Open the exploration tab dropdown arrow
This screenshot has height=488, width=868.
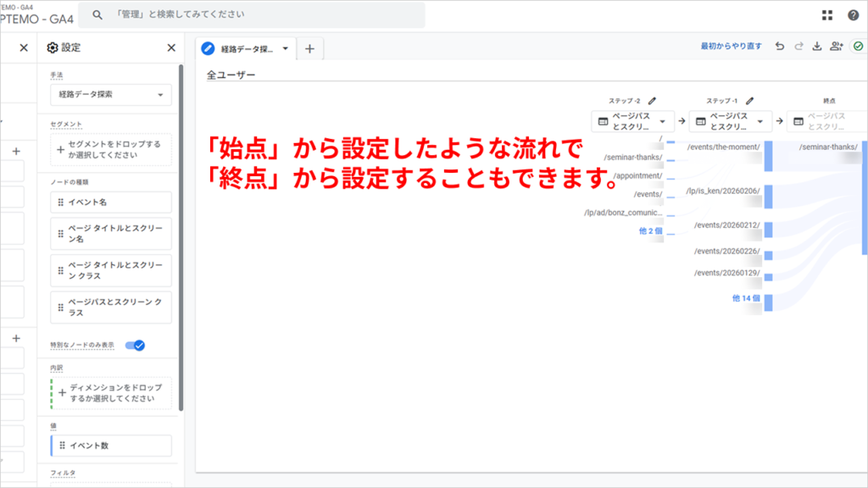coord(284,48)
